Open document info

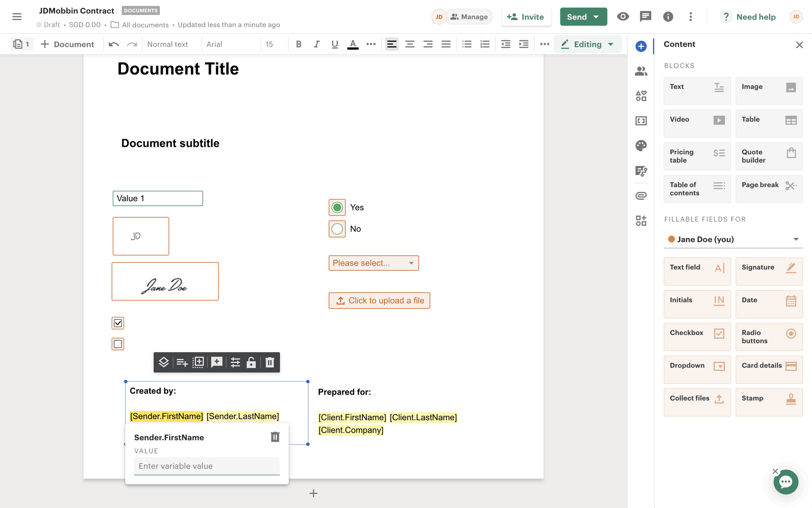(x=668, y=17)
